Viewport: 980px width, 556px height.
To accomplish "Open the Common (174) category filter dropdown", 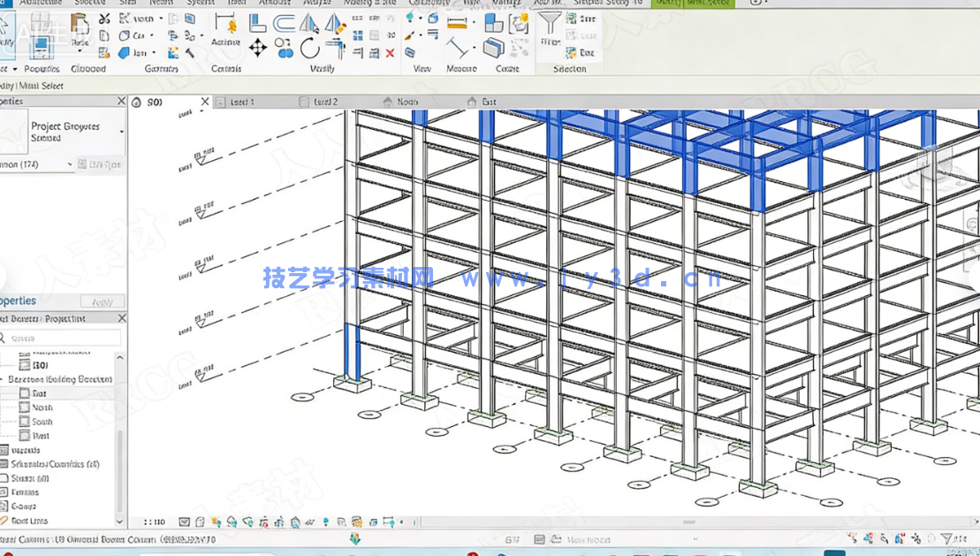I will (70, 164).
